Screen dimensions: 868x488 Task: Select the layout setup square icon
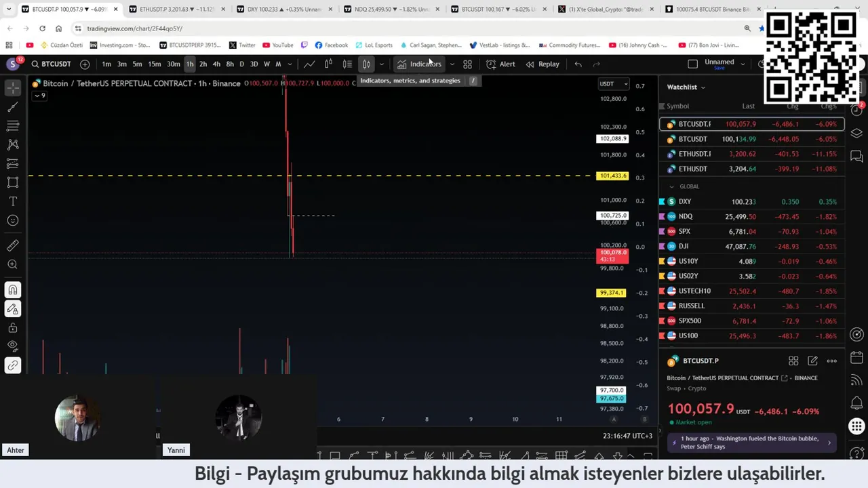(x=692, y=64)
